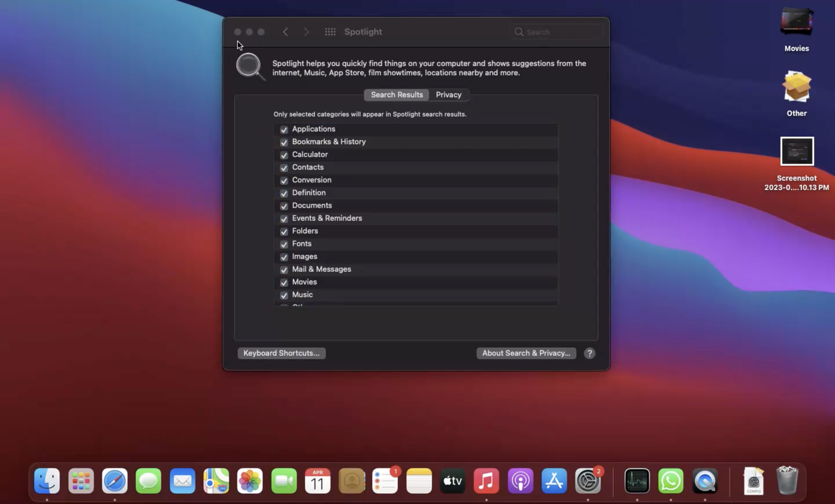Open Photos in the Dock

coord(250,481)
